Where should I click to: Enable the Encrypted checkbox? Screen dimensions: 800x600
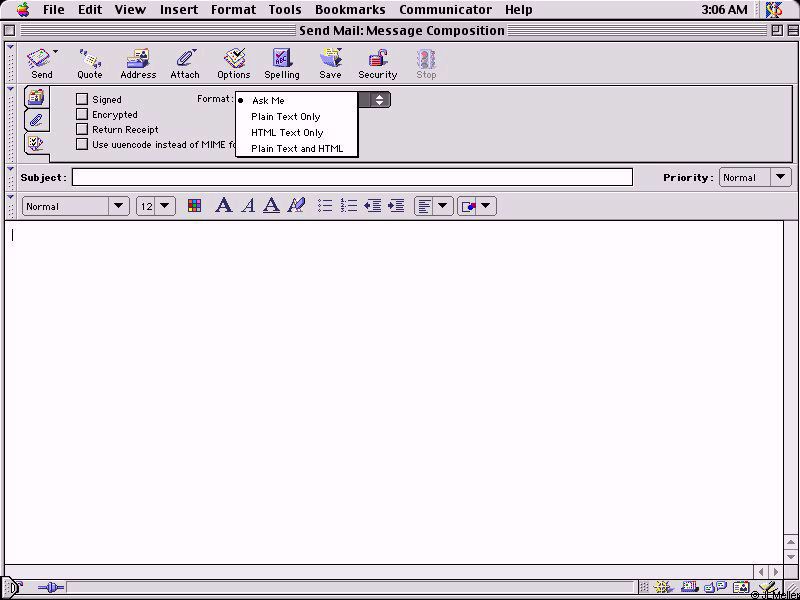click(82, 114)
